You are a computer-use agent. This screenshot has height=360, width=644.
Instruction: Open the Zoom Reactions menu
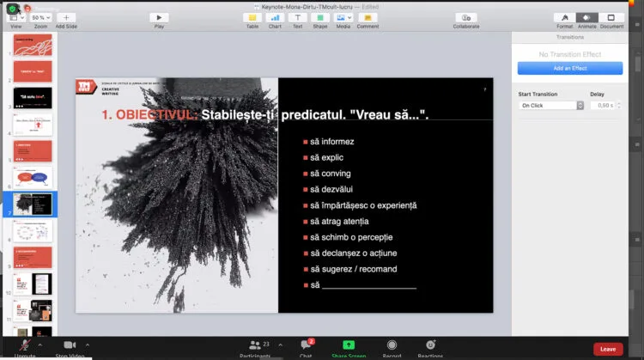click(x=430, y=348)
